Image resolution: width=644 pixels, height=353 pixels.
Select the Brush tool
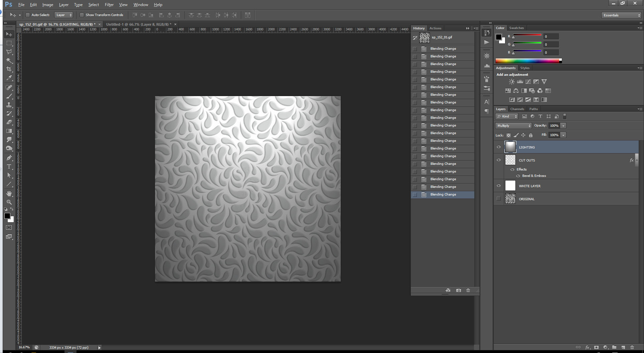pyautogui.click(x=9, y=96)
